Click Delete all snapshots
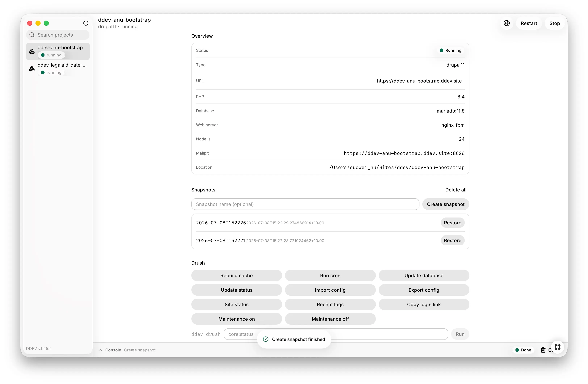The image size is (588, 384). [x=456, y=190]
